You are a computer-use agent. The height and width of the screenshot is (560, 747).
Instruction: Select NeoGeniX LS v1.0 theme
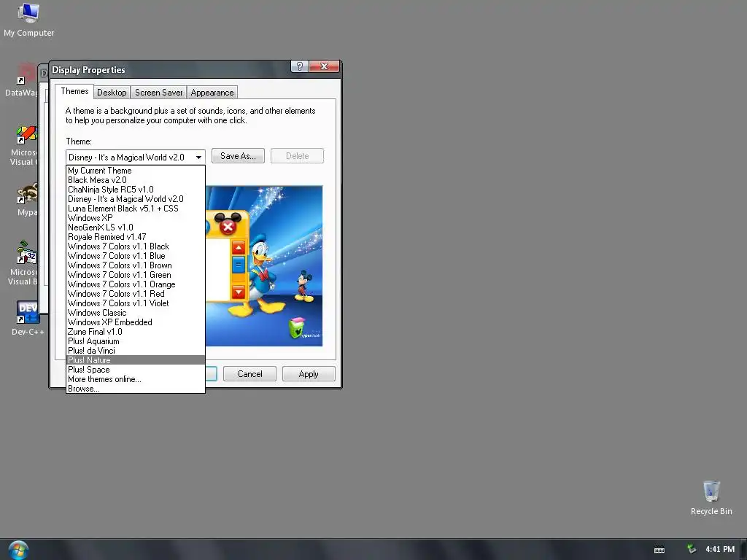click(x=135, y=227)
